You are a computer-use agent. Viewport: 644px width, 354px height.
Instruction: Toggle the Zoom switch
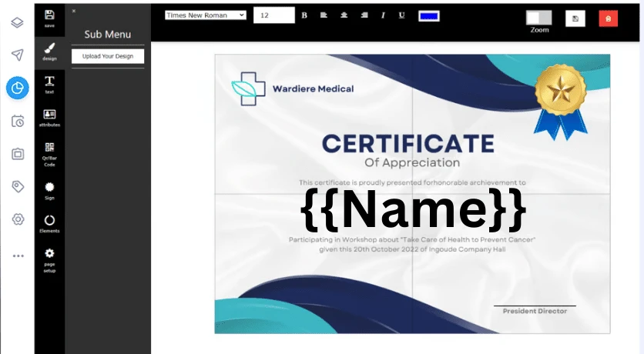tap(539, 18)
